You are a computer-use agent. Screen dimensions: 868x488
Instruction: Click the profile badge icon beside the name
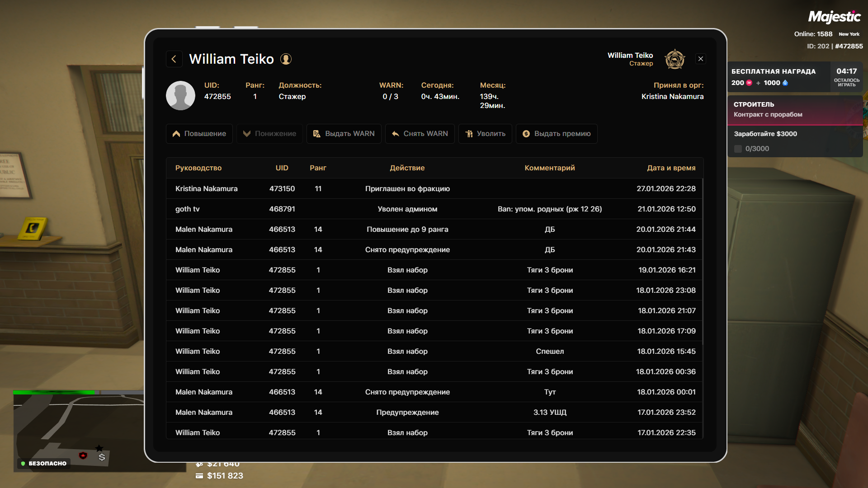[x=286, y=59]
